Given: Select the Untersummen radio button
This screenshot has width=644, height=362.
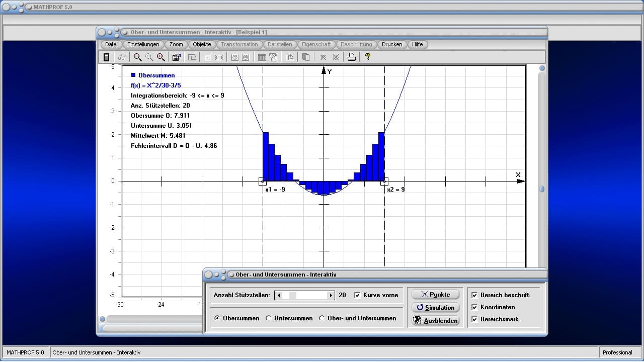Looking at the screenshot, I should 269,318.
